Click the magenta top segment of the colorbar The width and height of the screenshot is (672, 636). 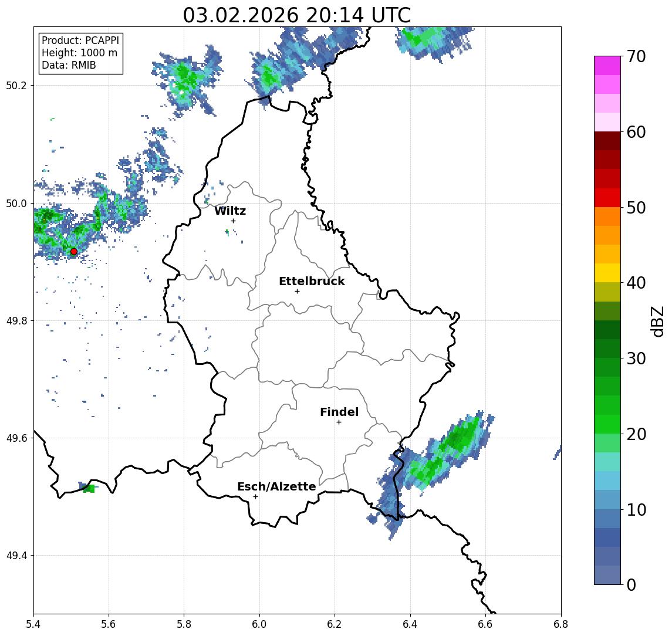607,66
